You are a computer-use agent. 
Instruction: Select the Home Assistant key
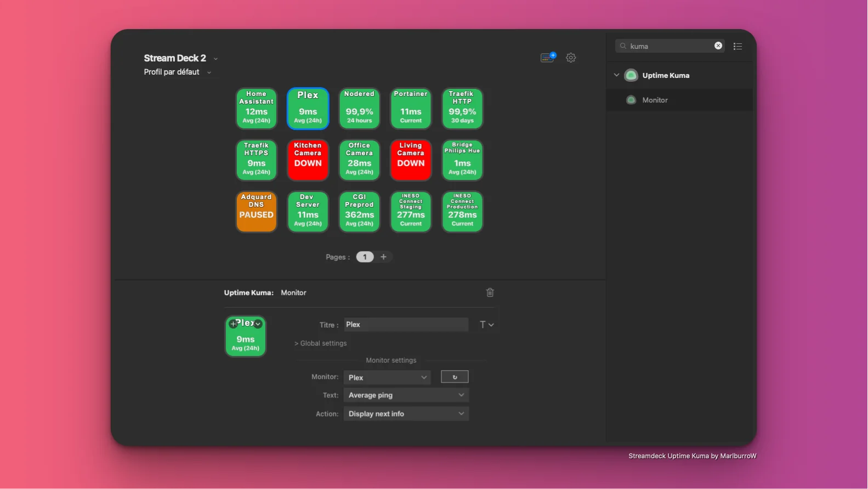[x=256, y=108]
